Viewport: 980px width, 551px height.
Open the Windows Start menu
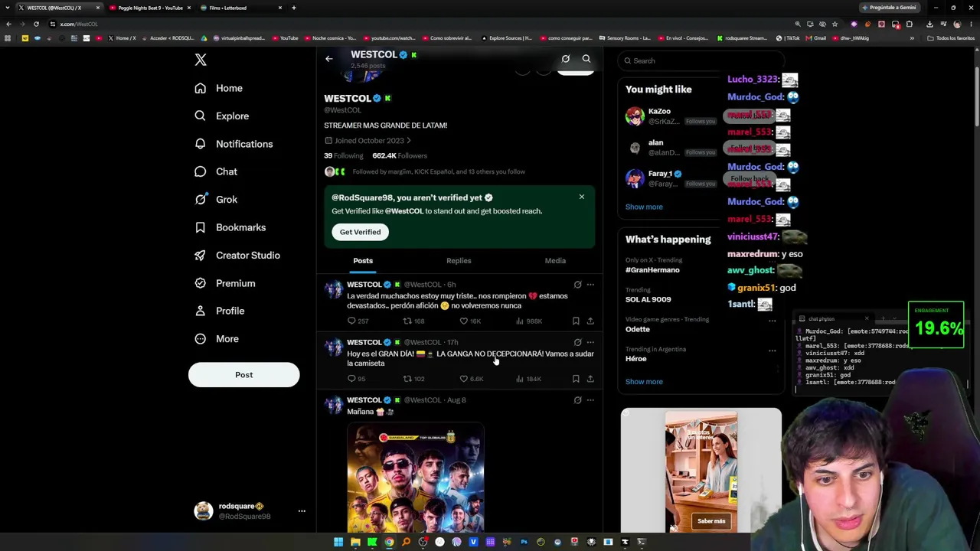338,542
